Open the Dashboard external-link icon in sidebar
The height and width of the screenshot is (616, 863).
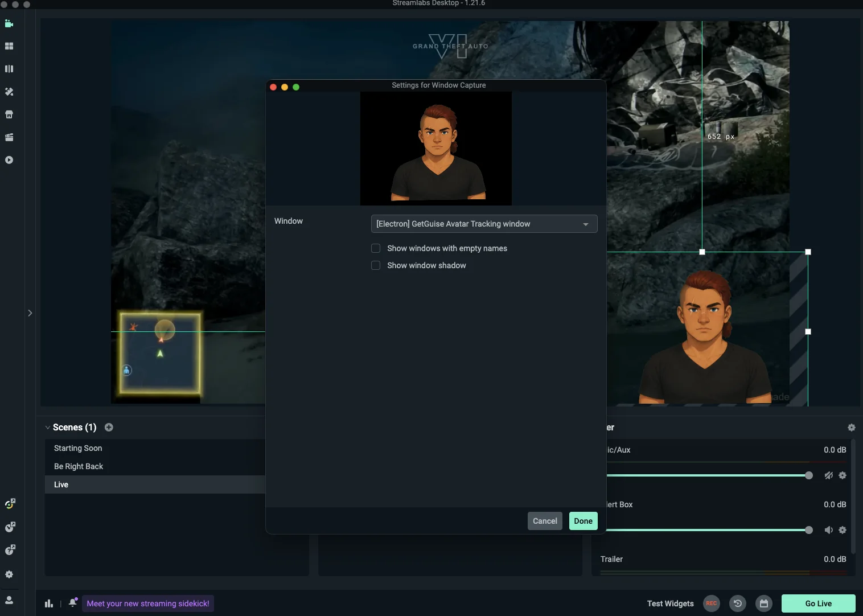click(x=10, y=504)
